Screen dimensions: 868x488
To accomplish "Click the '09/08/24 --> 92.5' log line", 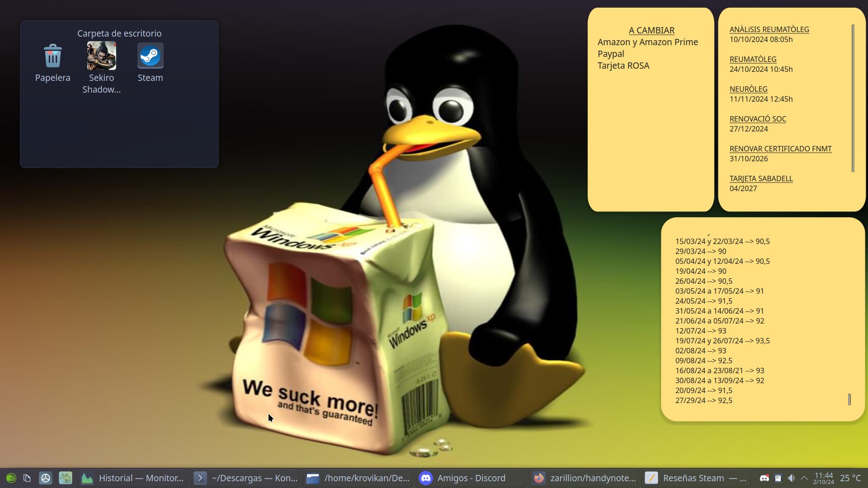I will 704,361.
